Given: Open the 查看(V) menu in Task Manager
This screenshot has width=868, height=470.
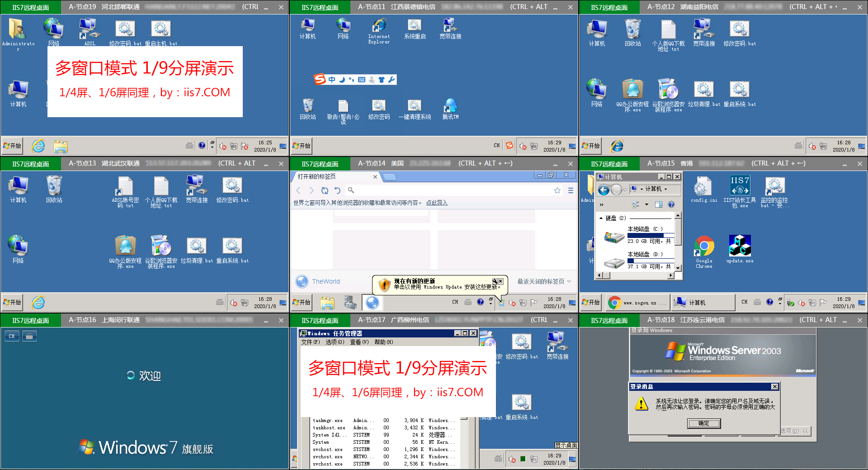Looking at the screenshot, I should pyautogui.click(x=359, y=342).
